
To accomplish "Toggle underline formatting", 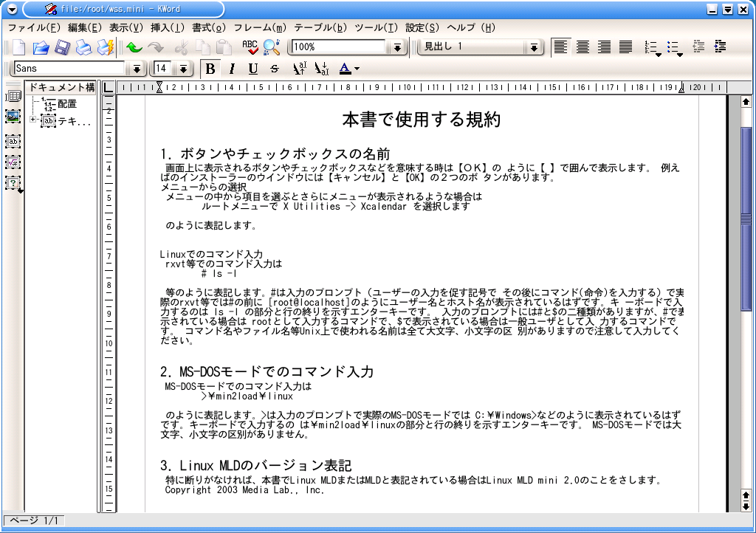I will [253, 69].
